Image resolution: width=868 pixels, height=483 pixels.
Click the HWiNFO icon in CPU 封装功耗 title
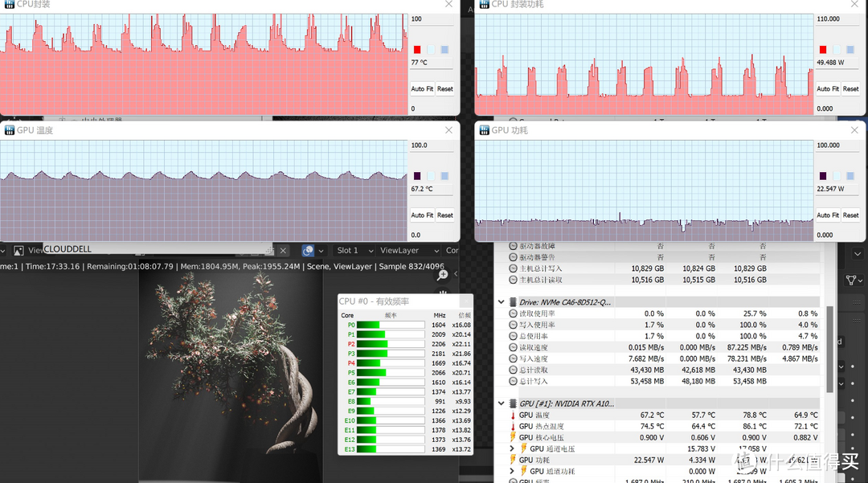[x=484, y=5]
